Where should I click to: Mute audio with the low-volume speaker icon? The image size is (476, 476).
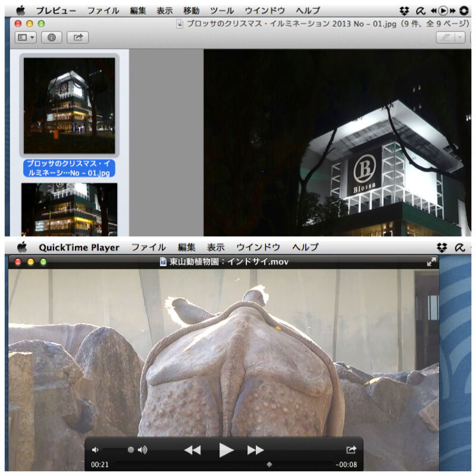click(x=95, y=450)
